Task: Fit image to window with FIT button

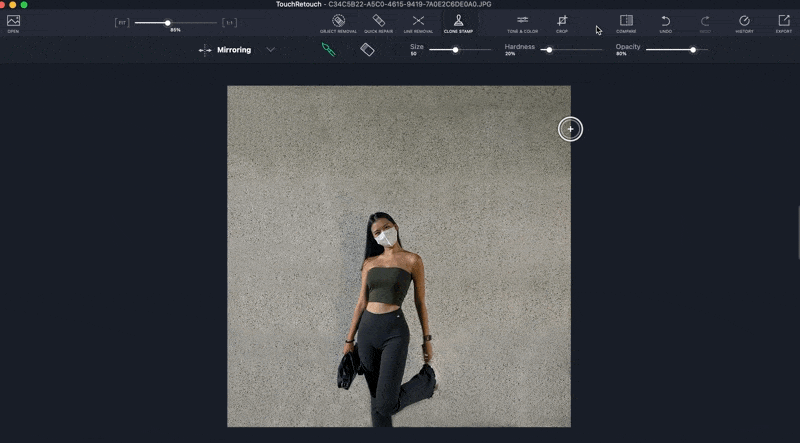Action: point(122,22)
